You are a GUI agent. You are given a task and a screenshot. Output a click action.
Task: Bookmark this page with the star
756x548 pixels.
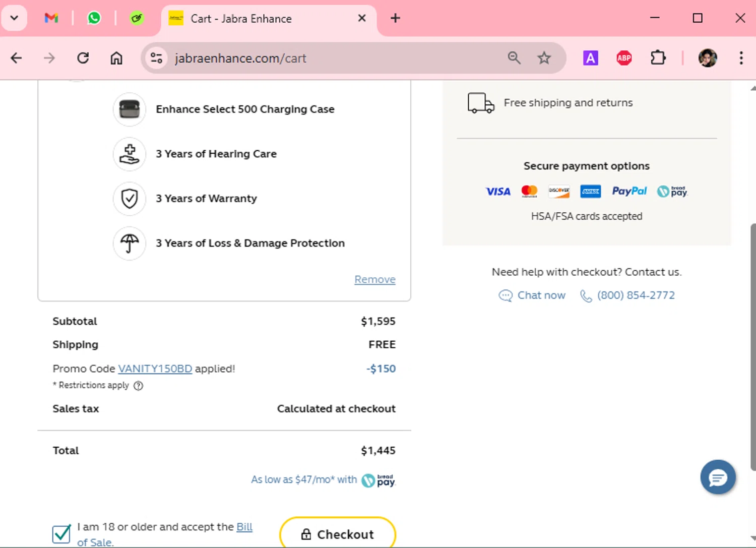(x=544, y=58)
